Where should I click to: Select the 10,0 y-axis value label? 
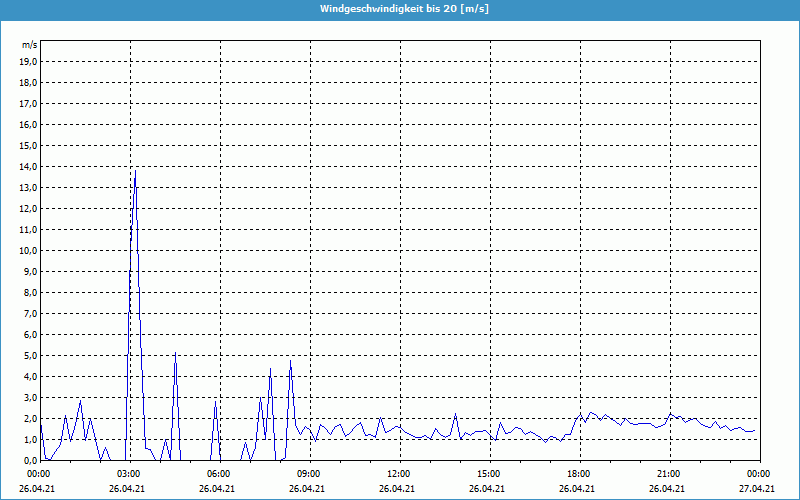pyautogui.click(x=28, y=250)
